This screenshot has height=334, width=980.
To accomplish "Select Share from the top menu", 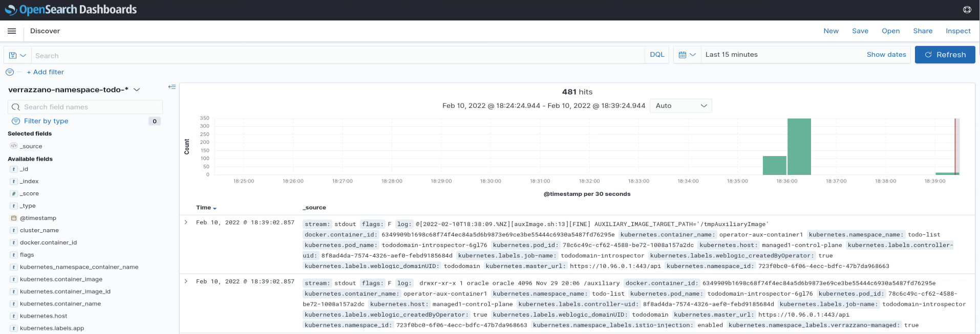I will tap(923, 31).
